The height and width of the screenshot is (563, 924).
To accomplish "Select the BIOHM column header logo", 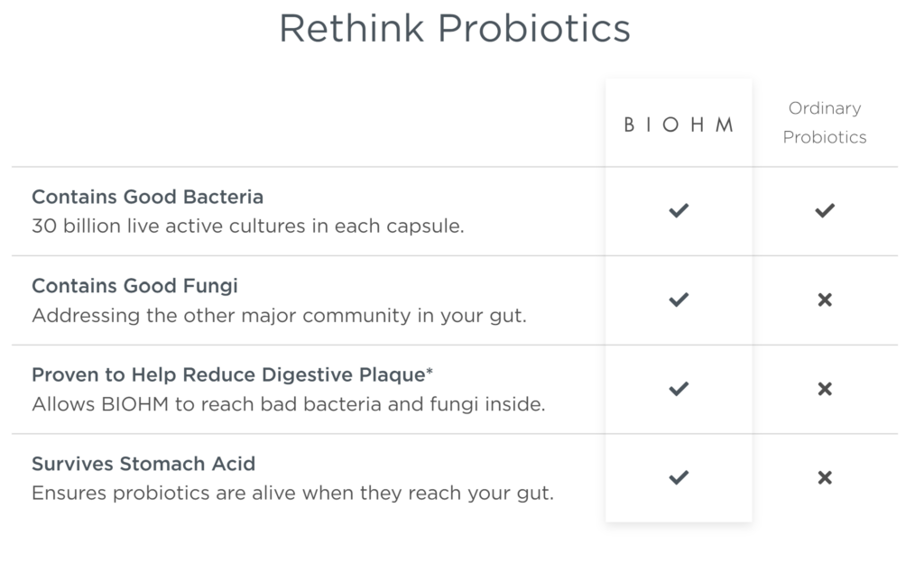I will (679, 125).
